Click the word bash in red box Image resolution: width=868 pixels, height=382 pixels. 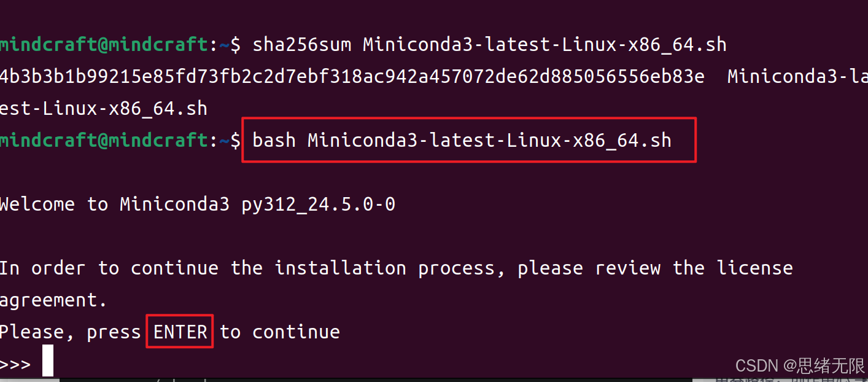coord(274,141)
